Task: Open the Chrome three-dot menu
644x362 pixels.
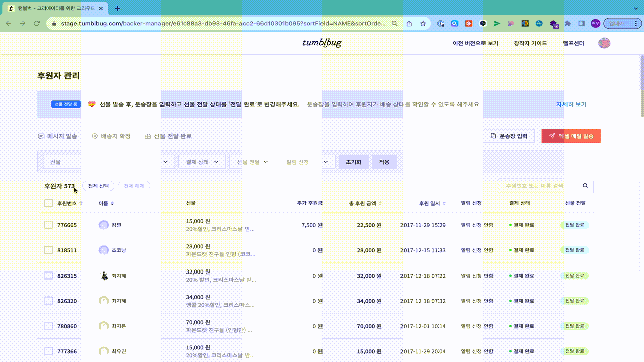Action: tap(636, 23)
